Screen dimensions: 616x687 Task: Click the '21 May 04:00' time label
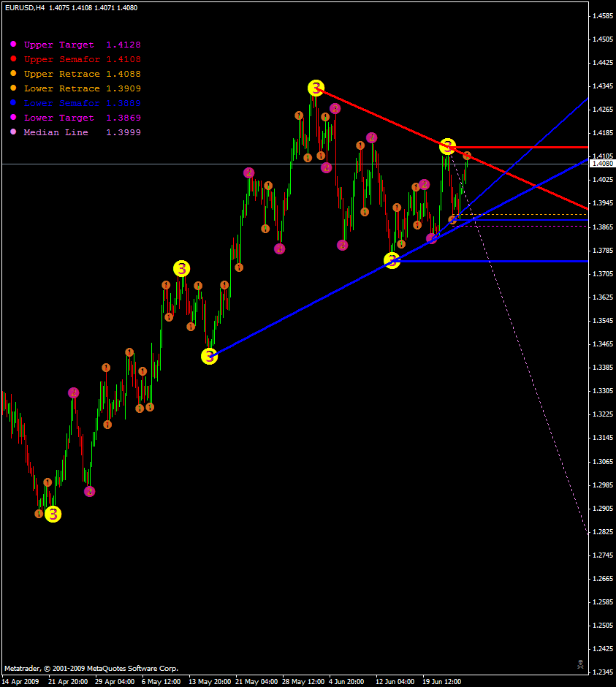[x=256, y=682]
